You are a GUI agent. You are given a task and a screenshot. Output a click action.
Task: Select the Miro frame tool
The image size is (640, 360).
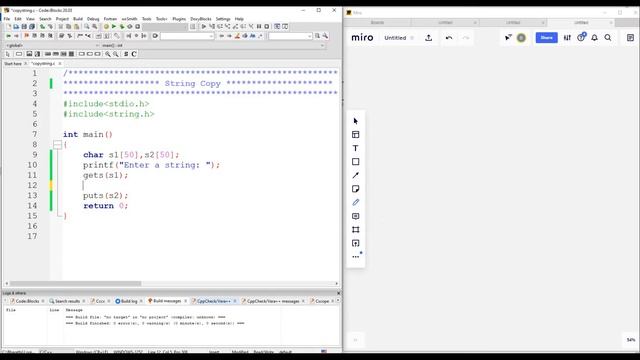click(x=356, y=229)
